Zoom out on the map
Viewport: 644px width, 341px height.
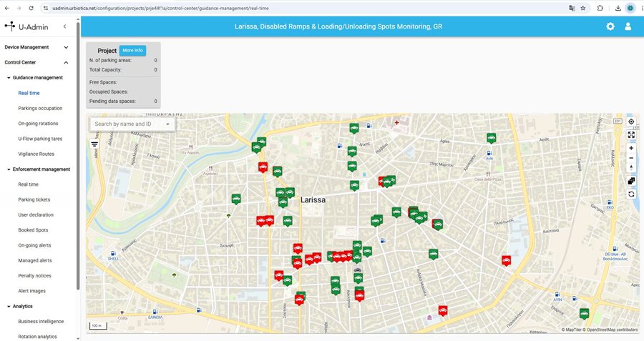coord(631,158)
